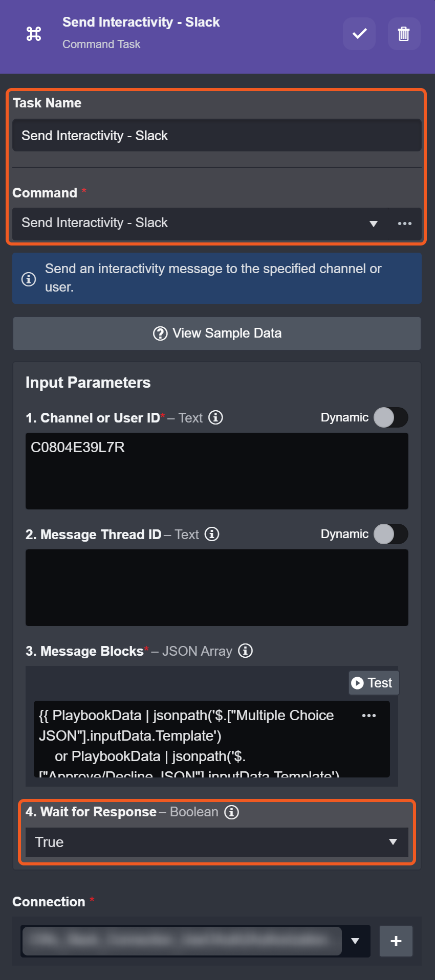Click into the Task Name text field

[x=217, y=136]
